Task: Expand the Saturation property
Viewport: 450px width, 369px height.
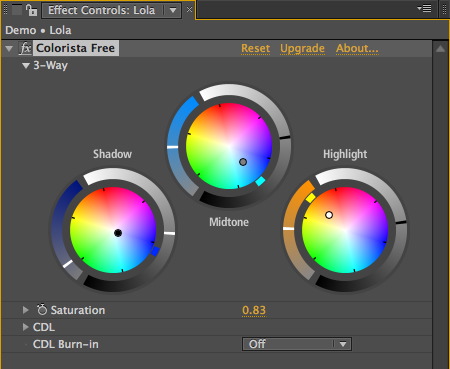Action: pos(25,310)
